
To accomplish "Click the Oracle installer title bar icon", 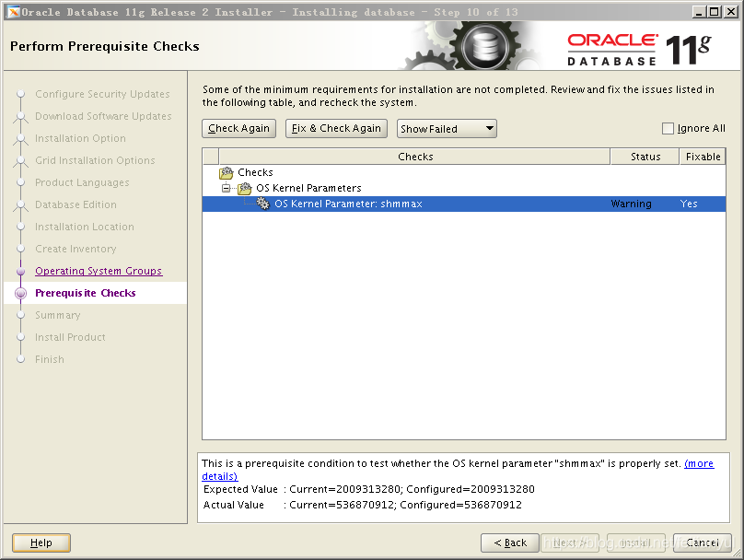I will coord(13,12).
